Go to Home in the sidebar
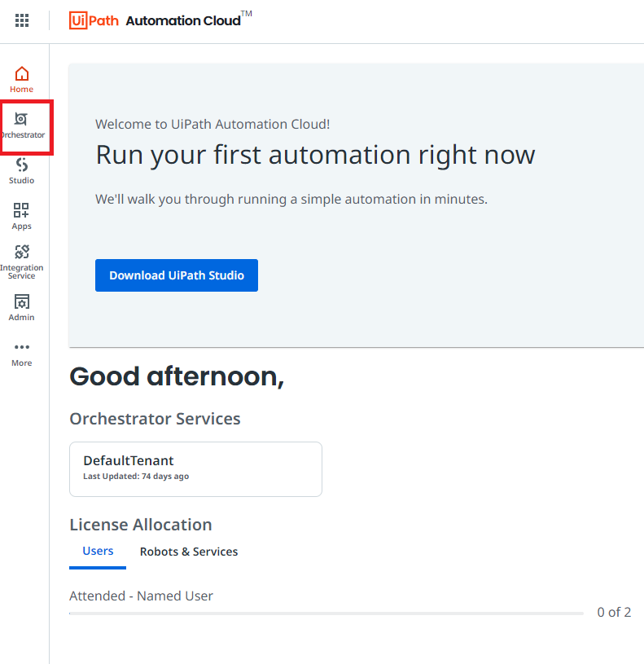 point(22,80)
